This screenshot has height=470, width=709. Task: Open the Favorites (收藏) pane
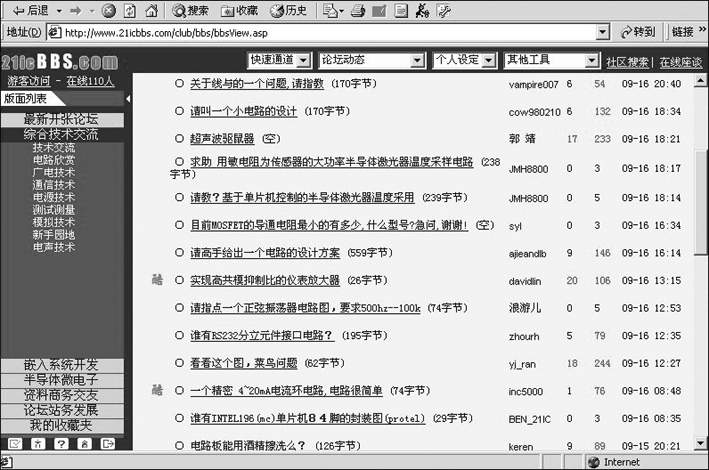[x=239, y=10]
